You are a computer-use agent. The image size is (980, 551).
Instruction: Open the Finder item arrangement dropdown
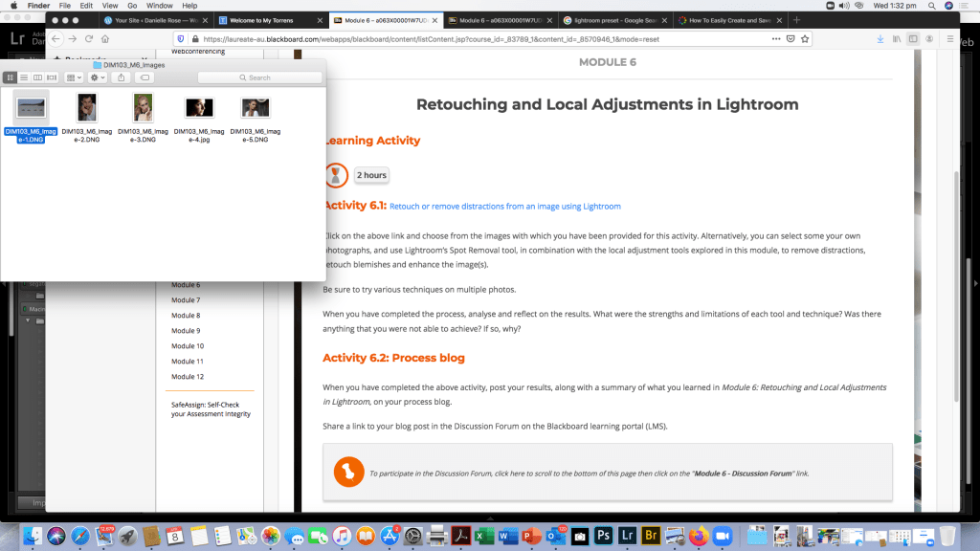tap(74, 77)
